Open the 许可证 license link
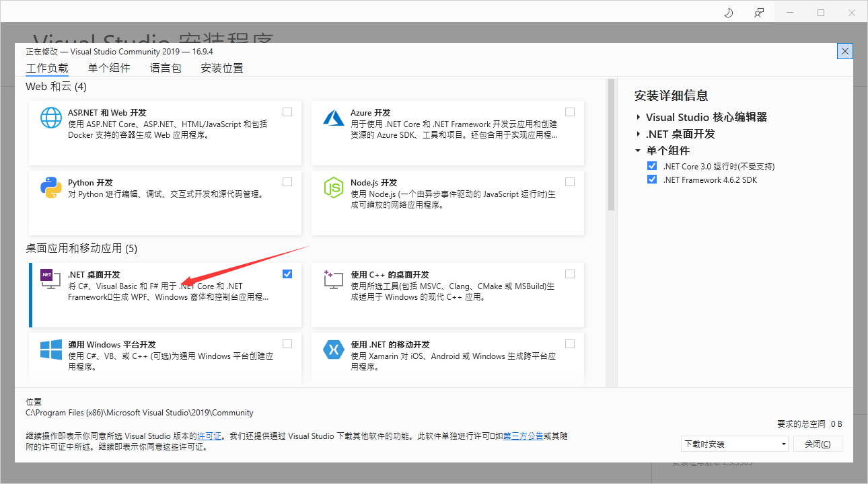Screen dimensions: 868x484 (209, 436)
